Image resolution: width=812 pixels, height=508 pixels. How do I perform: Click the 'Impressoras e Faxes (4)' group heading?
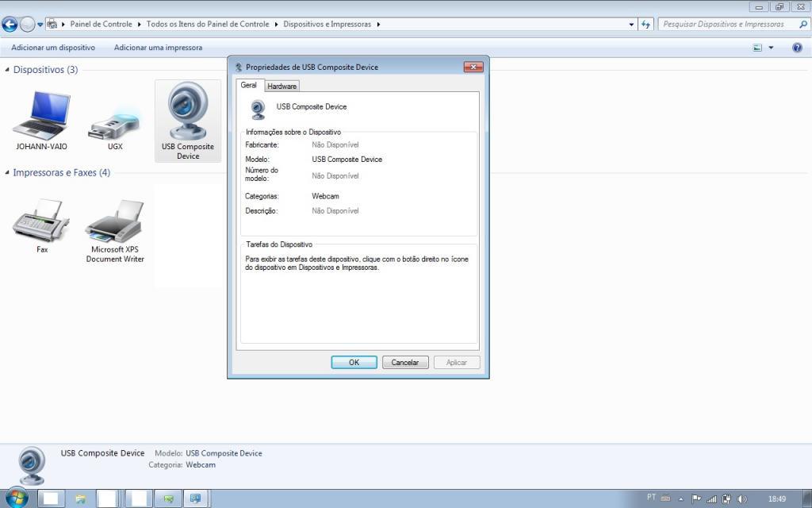pos(62,172)
